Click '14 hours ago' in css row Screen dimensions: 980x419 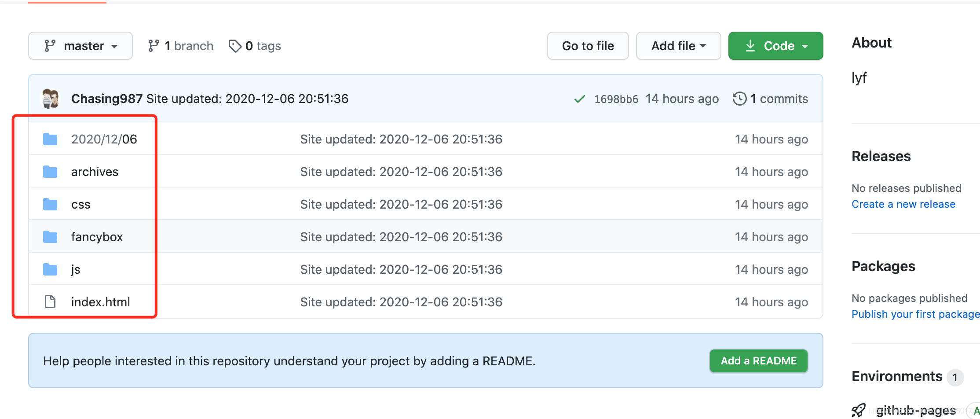coord(772,204)
